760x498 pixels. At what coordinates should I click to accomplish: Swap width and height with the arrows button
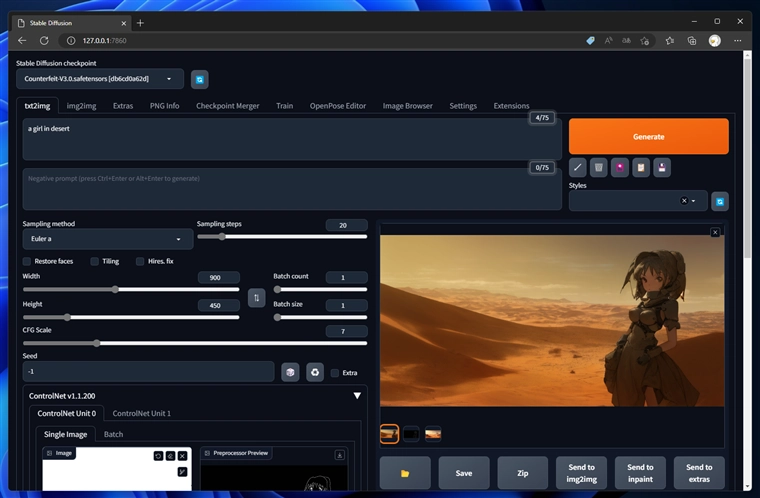coord(256,297)
